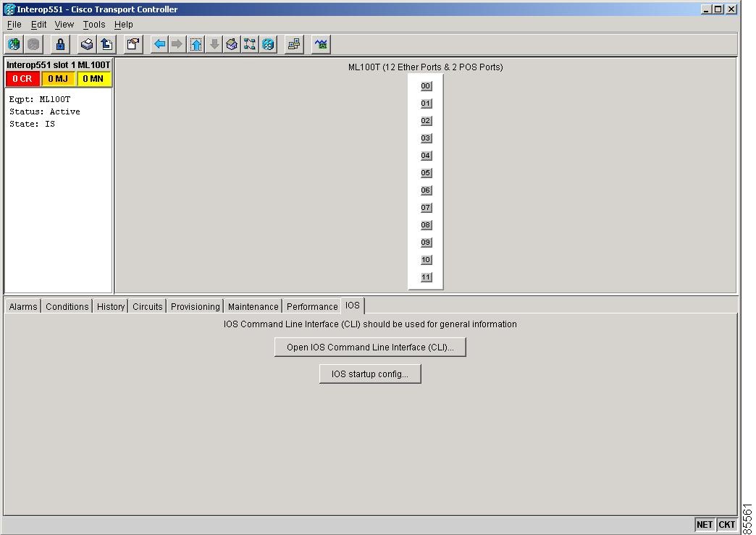756x535 pixels.
Task: Print the current view
Action: click(x=86, y=44)
